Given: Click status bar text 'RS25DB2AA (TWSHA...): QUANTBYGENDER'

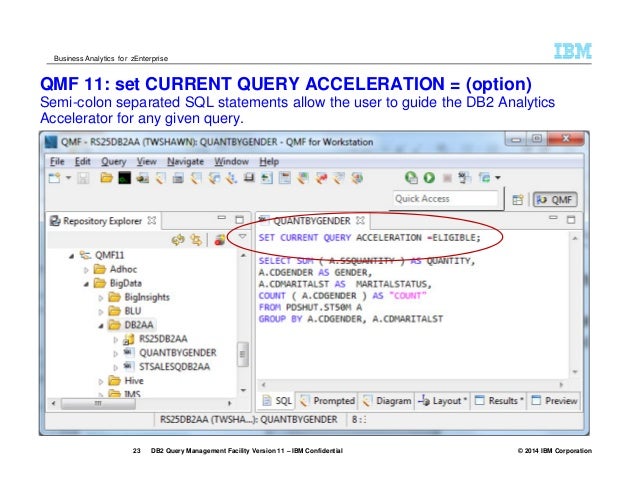Looking at the screenshot, I should 249,419.
